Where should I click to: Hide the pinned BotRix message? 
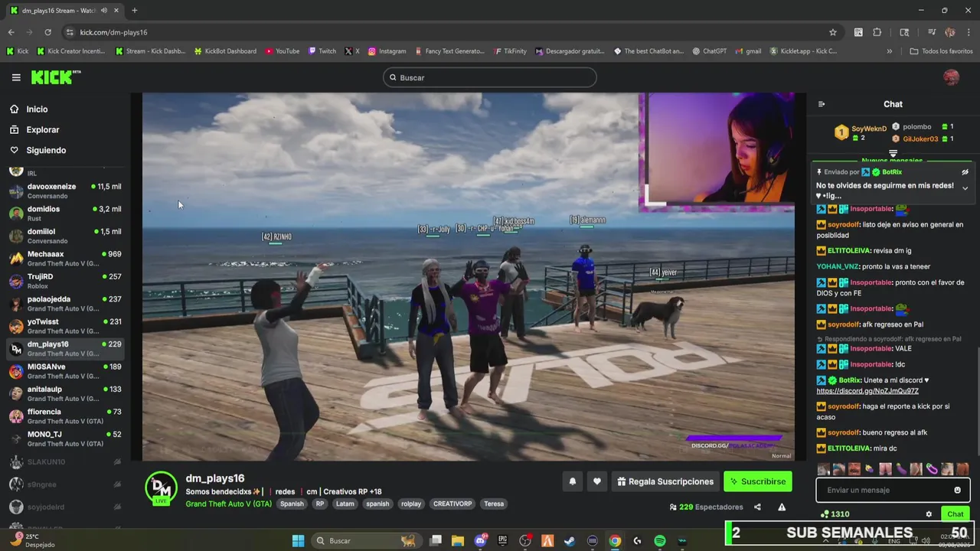tap(965, 172)
